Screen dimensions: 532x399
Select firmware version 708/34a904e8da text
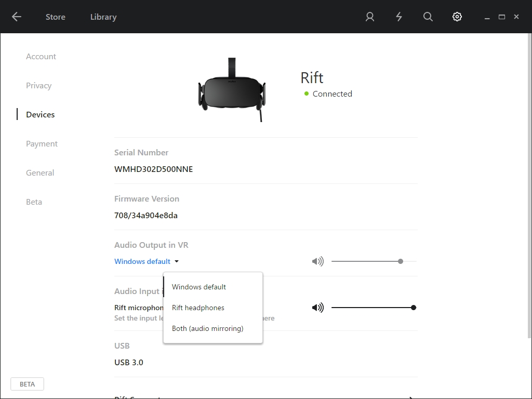146,216
